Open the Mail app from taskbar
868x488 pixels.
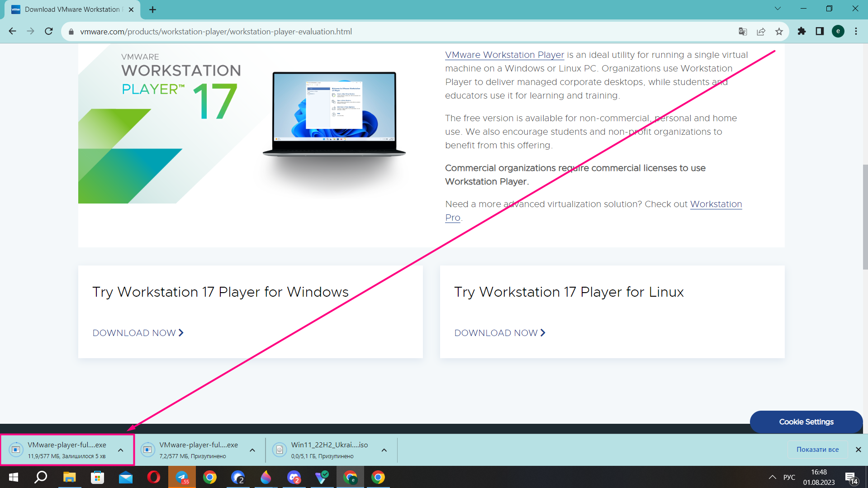pos(126,477)
